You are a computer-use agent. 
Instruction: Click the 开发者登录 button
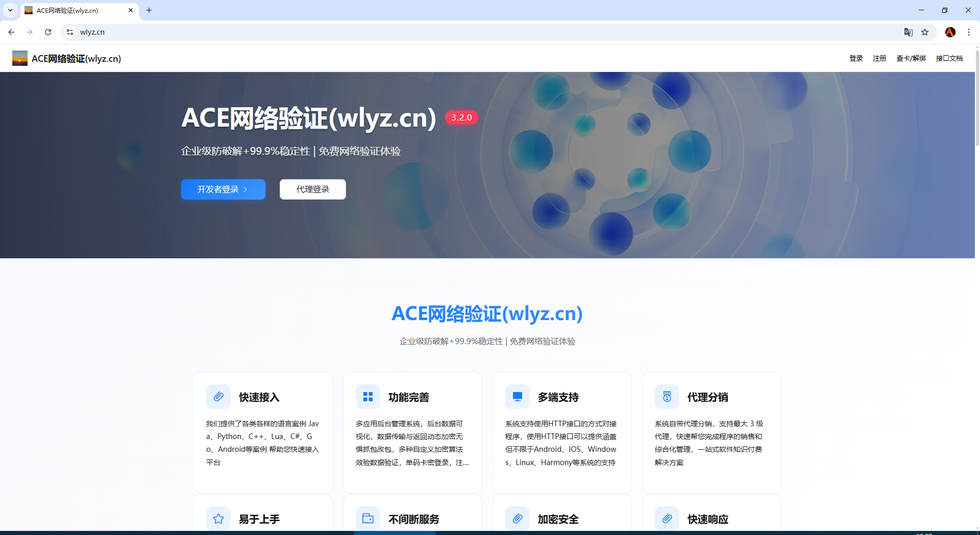pos(223,189)
